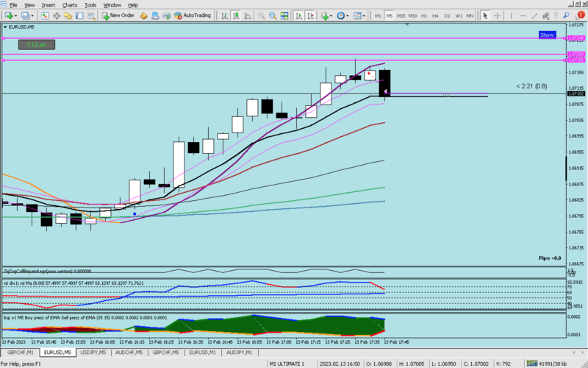Switch chart to candlesticks
588x368 pixels.
tap(236, 15)
